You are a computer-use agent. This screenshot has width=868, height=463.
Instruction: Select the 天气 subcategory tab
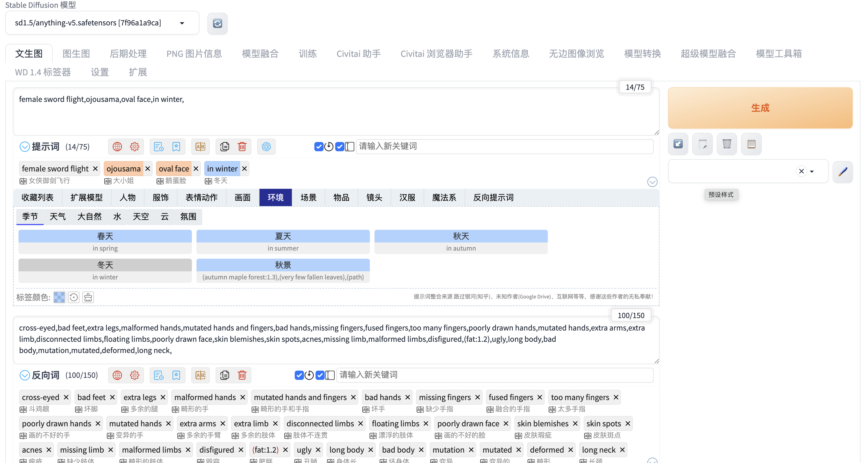(57, 216)
